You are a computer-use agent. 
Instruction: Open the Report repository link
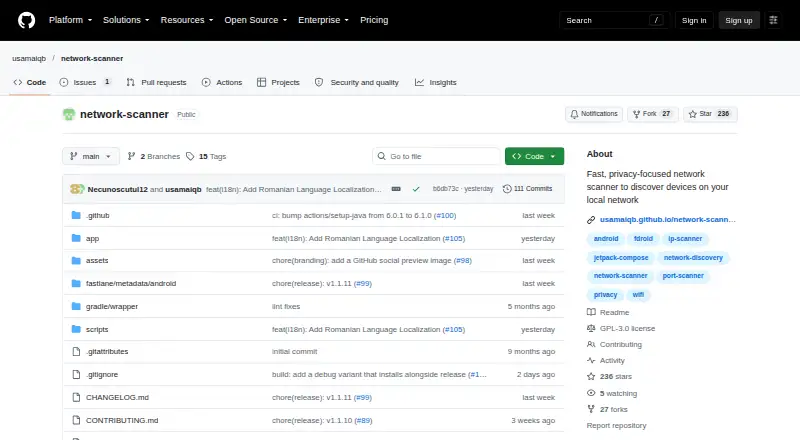pos(616,425)
